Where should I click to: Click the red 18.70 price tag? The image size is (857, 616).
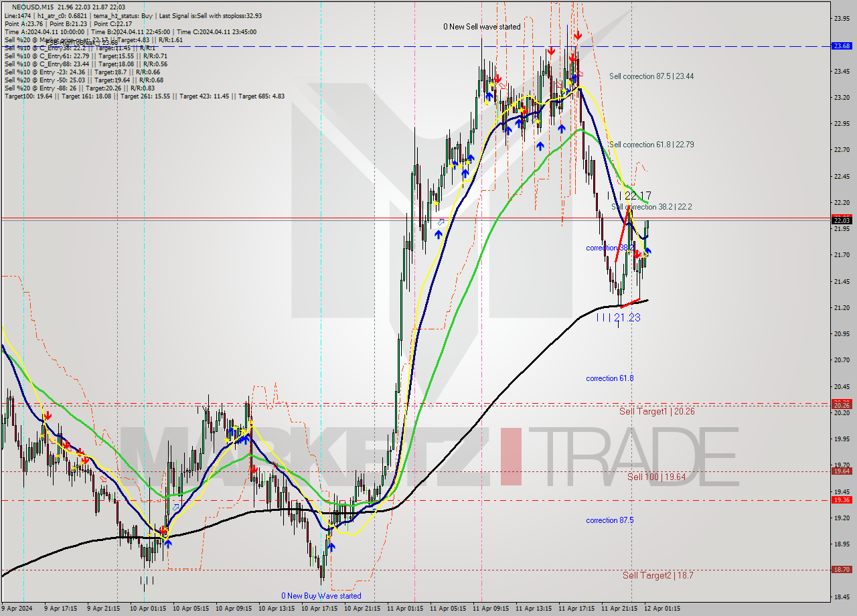[x=842, y=569]
